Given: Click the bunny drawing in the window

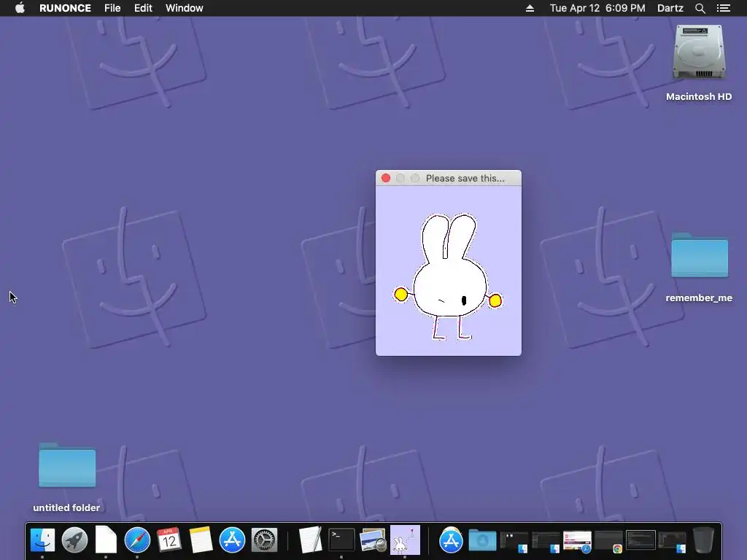Looking at the screenshot, I should click(x=448, y=276).
